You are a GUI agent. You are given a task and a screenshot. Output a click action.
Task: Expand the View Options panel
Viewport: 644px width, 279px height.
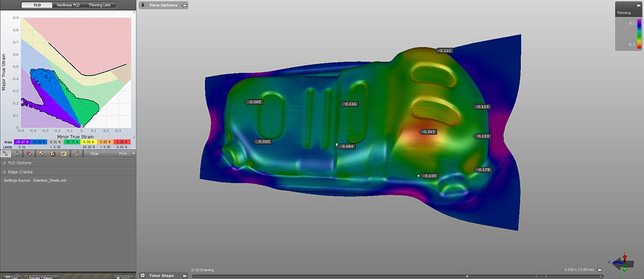click(x=163, y=5)
